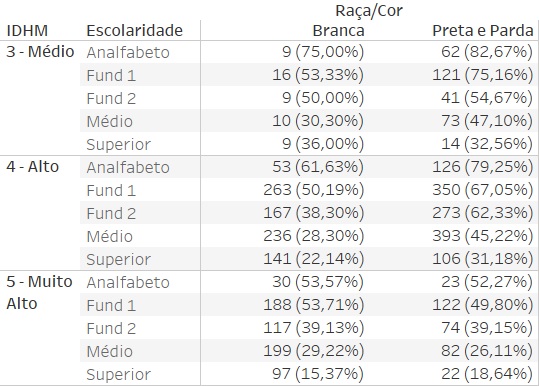Select the Escolaridade column header
This screenshot has width=539, height=386.
tap(134, 31)
